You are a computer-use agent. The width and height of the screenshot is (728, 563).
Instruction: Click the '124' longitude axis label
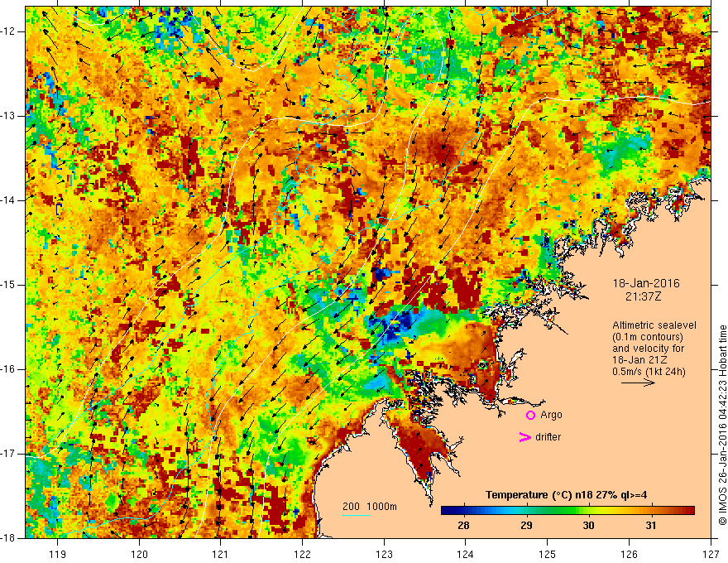tap(465, 554)
